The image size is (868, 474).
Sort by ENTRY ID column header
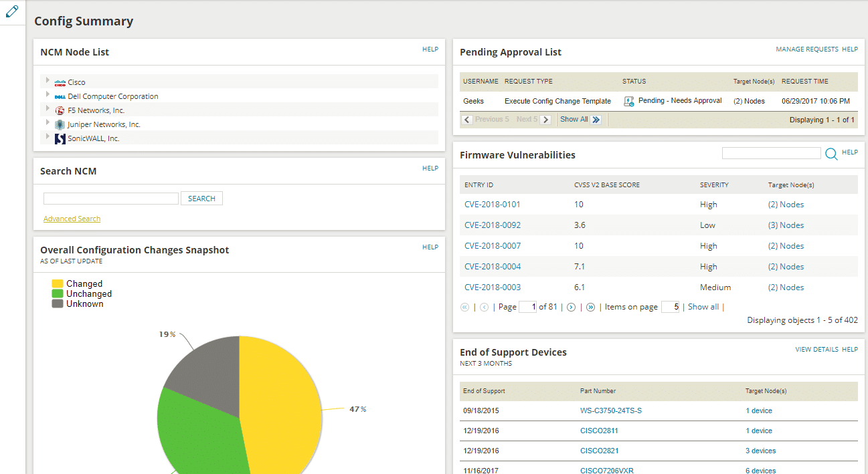point(479,185)
